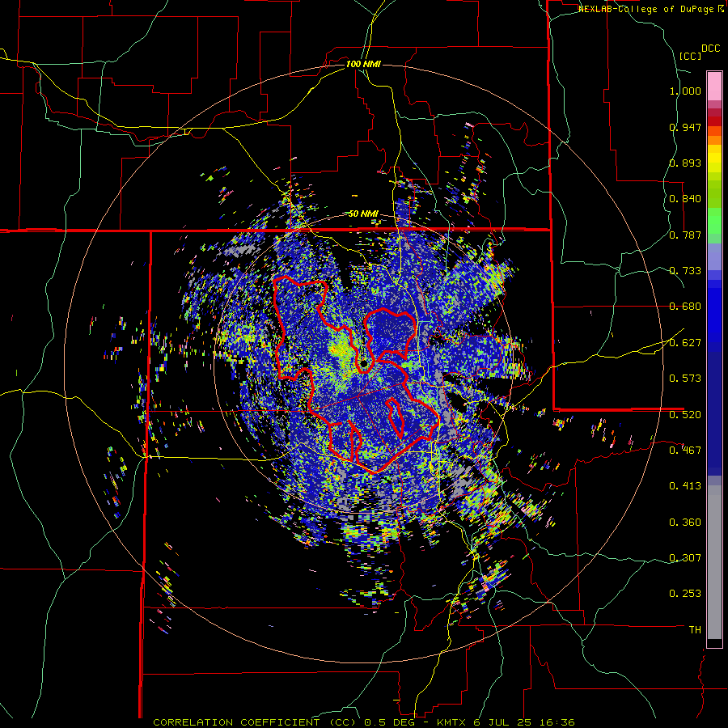This screenshot has height=728, width=728.
Task: Select the 0.893 scale value
Action: pyautogui.click(x=685, y=163)
